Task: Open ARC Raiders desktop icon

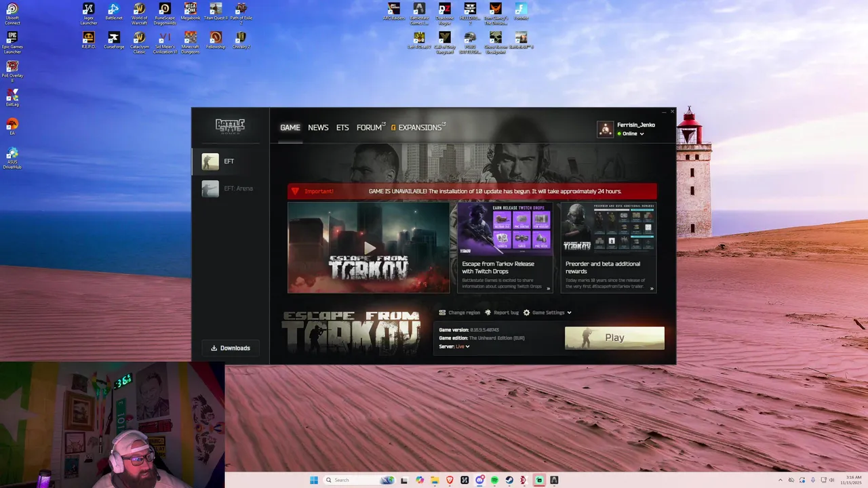Action: [x=393, y=12]
